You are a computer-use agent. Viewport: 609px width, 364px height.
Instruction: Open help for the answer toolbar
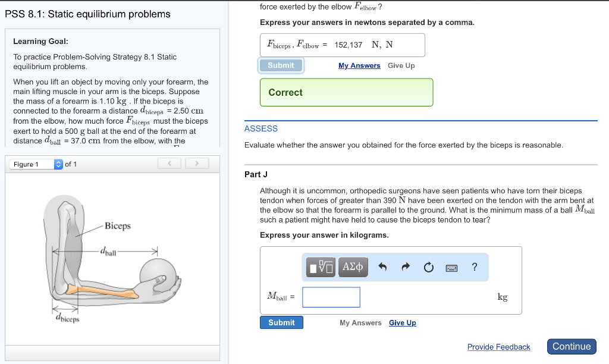474,267
